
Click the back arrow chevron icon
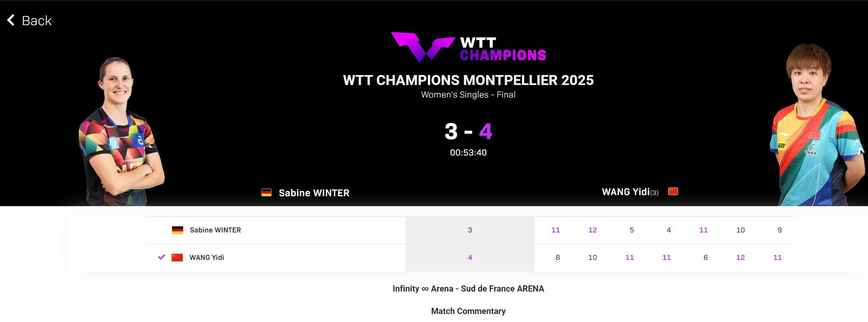[x=11, y=20]
